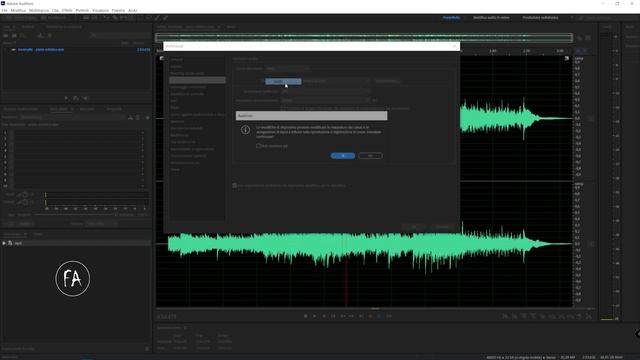Toggle the device-specific settings checkbox in Preferenze

point(235,186)
